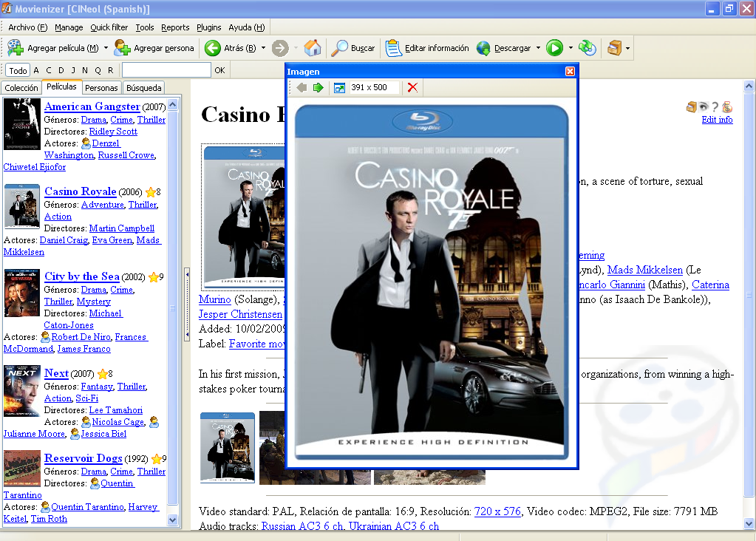Open the 720 x 576 resolution link
This screenshot has width=756, height=541.
pos(497,511)
